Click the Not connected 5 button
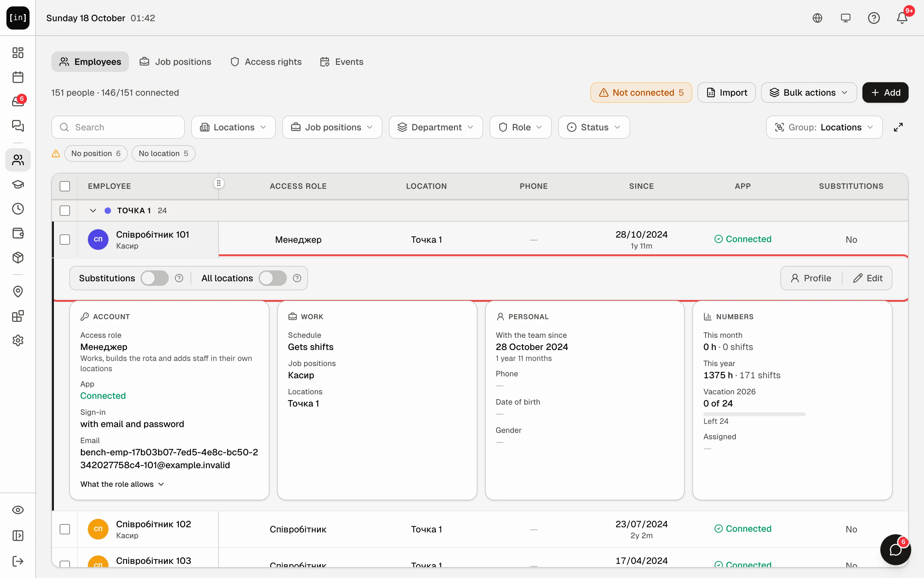 [641, 92]
